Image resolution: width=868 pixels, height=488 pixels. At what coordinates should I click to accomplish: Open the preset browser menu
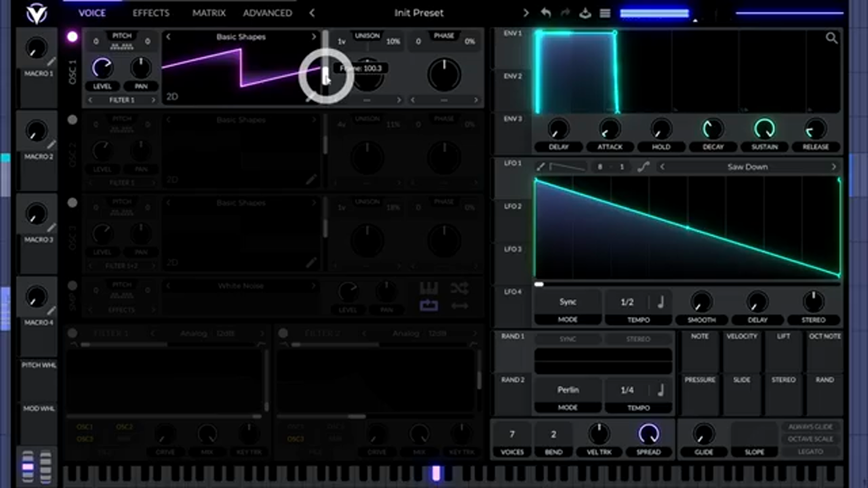pos(605,13)
